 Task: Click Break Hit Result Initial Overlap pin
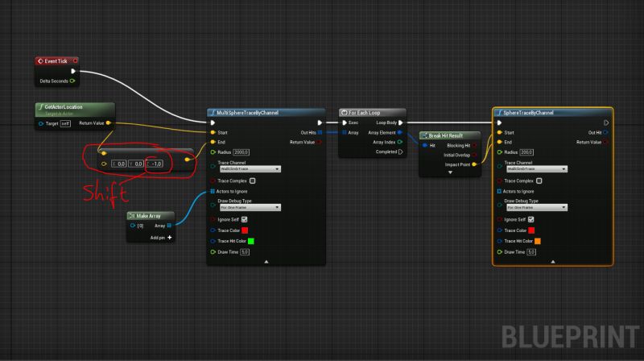pos(474,155)
